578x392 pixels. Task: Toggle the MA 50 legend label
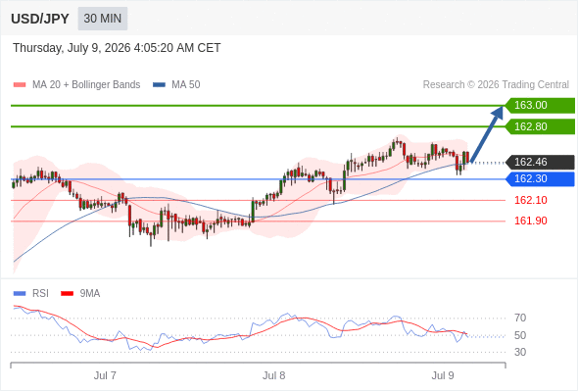[186, 85]
